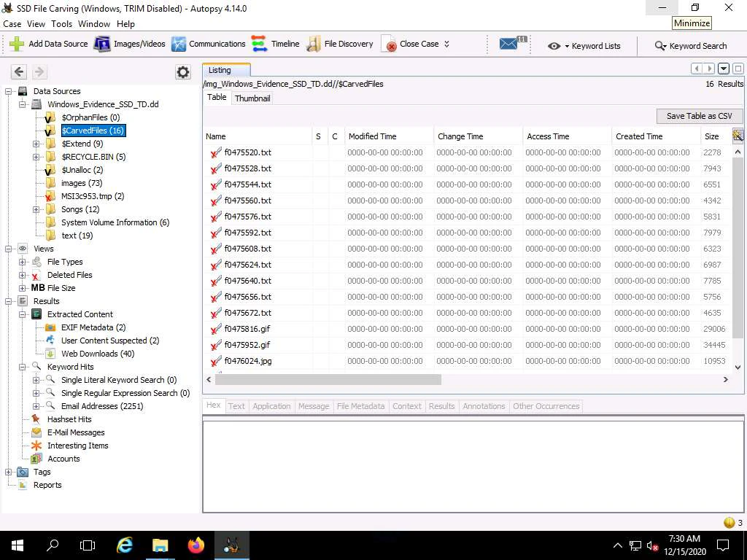Select the EXIF Metadata (2) node
This screenshot has height=560, width=747.
pyautogui.click(x=93, y=327)
